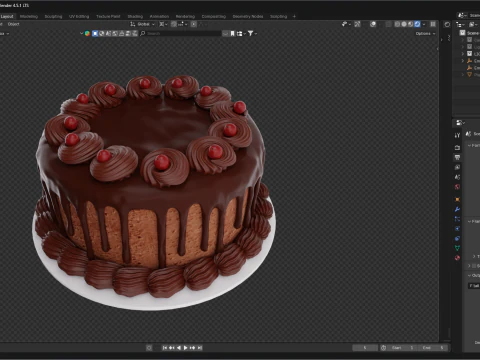Open the Object menu in viewport header

click(13, 24)
